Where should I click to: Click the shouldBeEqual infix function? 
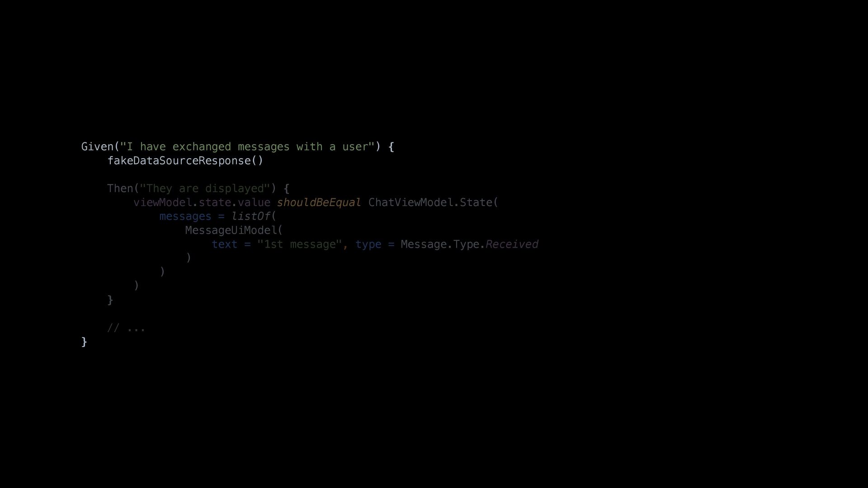319,202
